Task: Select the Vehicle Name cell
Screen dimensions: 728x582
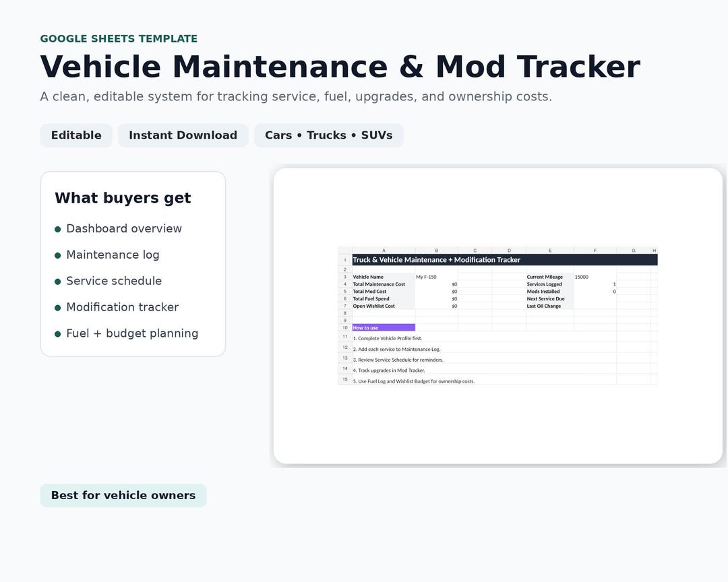Action: click(384, 277)
